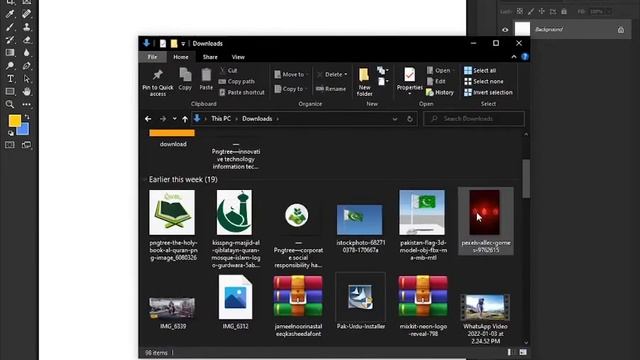Open Explorer Help question mark
The image size is (640, 360).
(x=525, y=57)
